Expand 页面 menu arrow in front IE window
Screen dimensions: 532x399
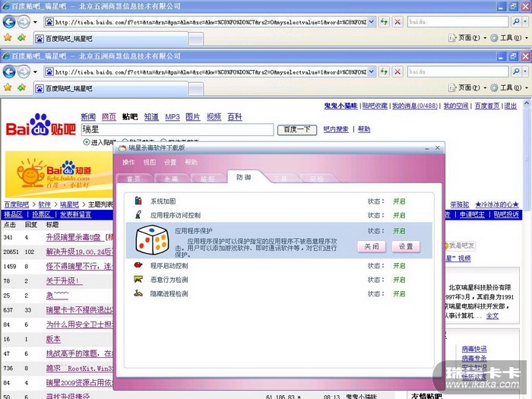485,88
